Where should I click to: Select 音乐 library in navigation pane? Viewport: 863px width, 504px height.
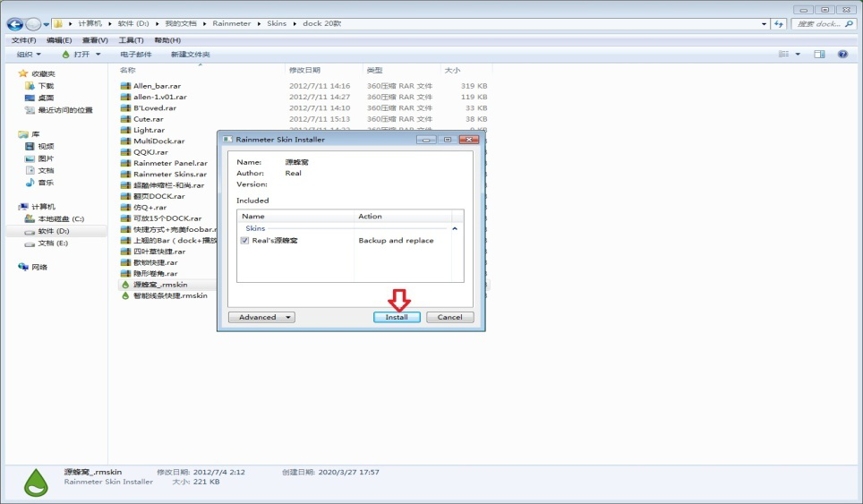(46, 183)
